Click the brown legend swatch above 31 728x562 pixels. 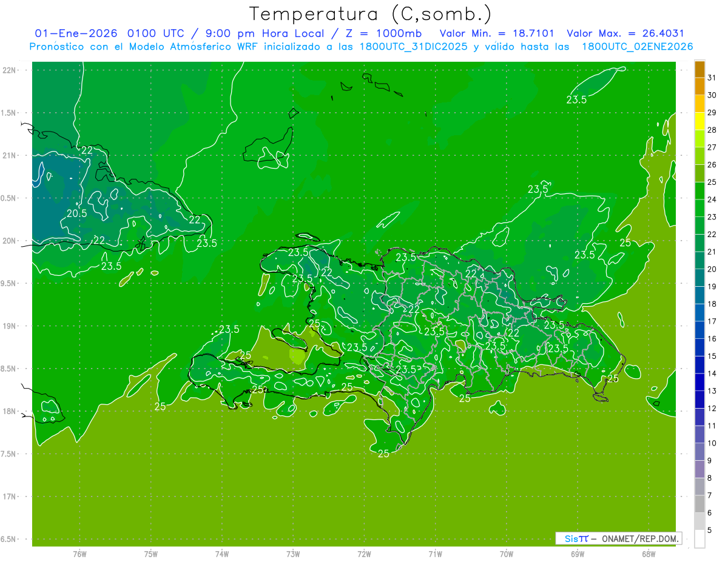699,69
